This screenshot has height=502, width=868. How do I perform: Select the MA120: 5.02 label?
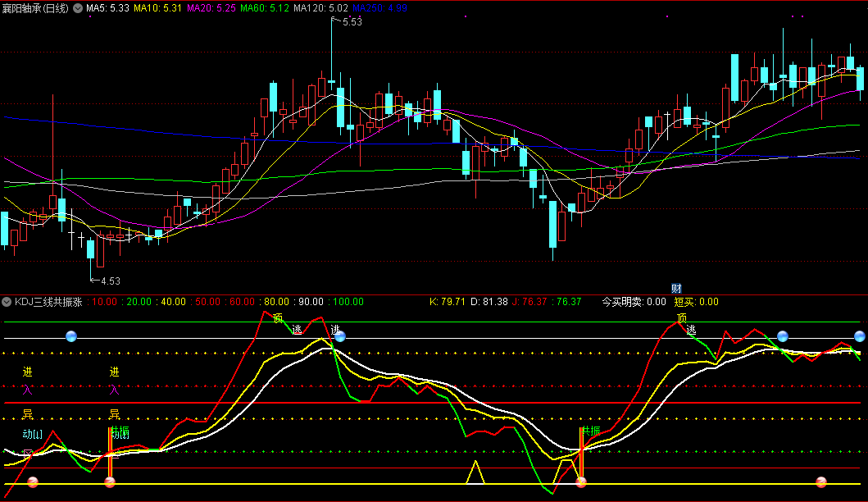(x=321, y=8)
